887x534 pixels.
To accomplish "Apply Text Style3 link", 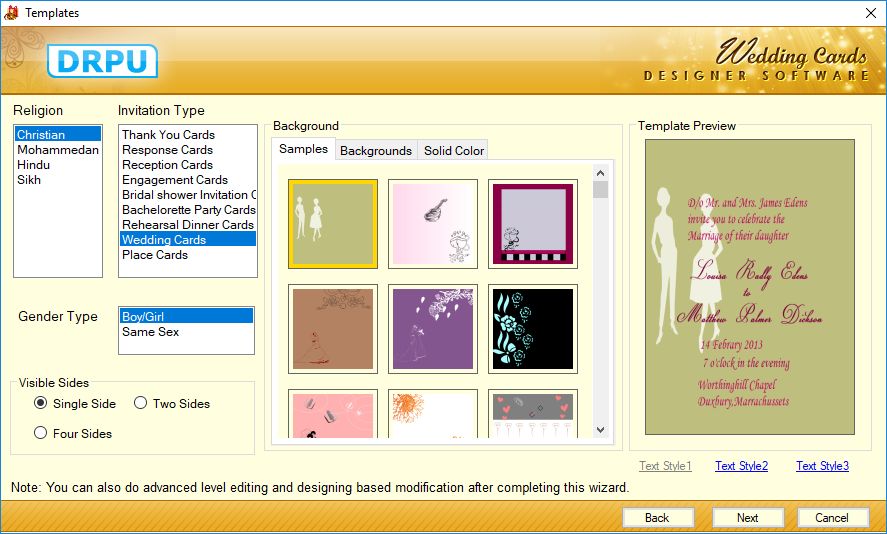I will [x=823, y=466].
